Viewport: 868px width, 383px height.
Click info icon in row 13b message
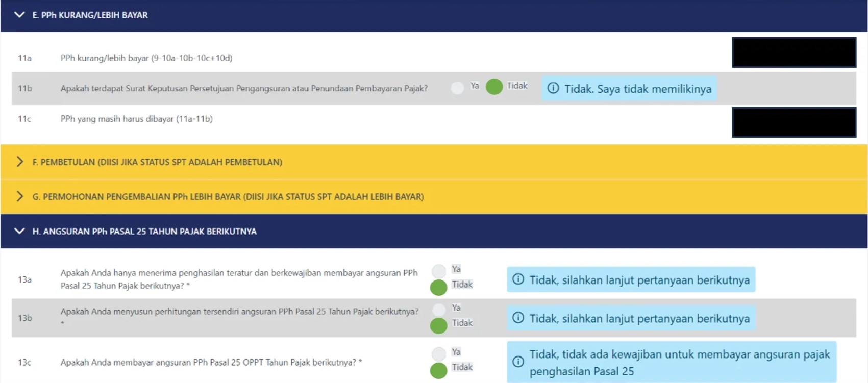tap(518, 318)
